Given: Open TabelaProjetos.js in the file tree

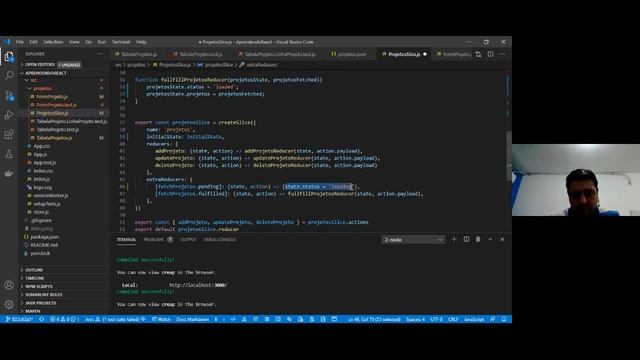Looking at the screenshot, I should point(54,138).
